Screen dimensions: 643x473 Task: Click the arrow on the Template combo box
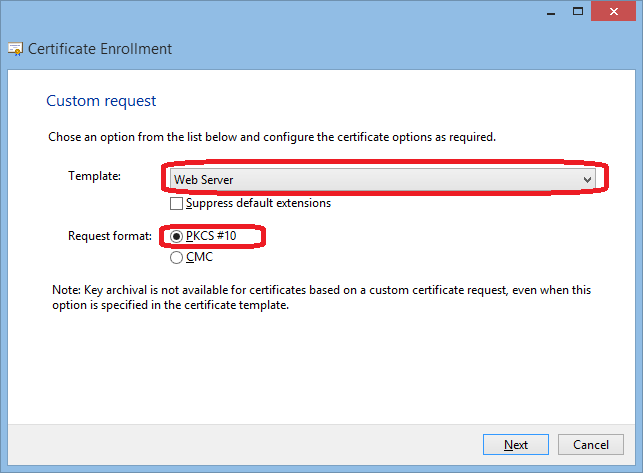pyautogui.click(x=588, y=178)
